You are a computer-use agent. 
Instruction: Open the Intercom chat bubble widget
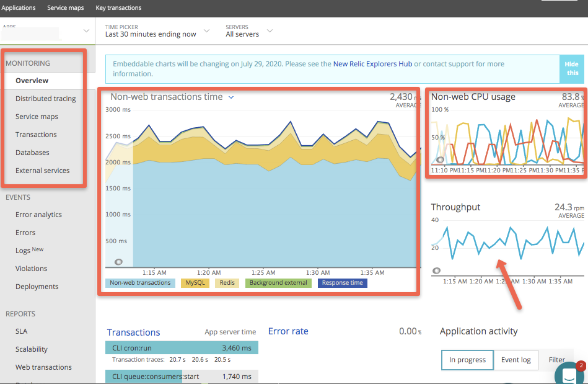click(568, 373)
